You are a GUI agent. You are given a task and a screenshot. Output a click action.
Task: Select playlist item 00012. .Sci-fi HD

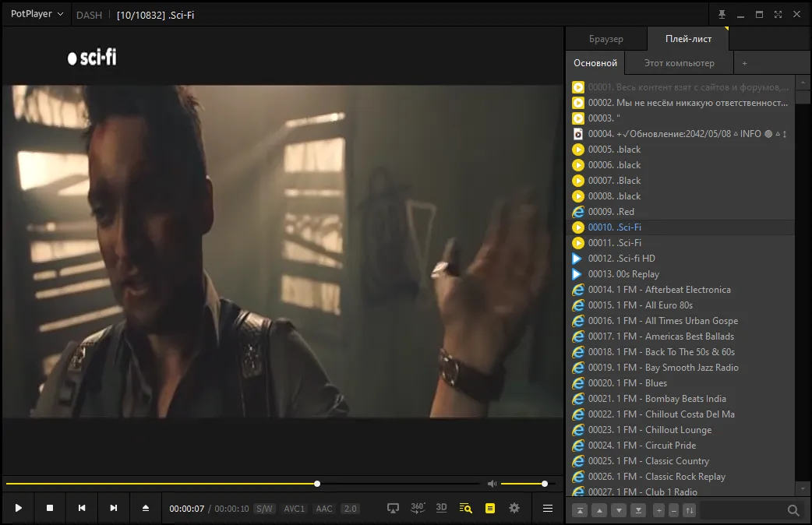680,259
